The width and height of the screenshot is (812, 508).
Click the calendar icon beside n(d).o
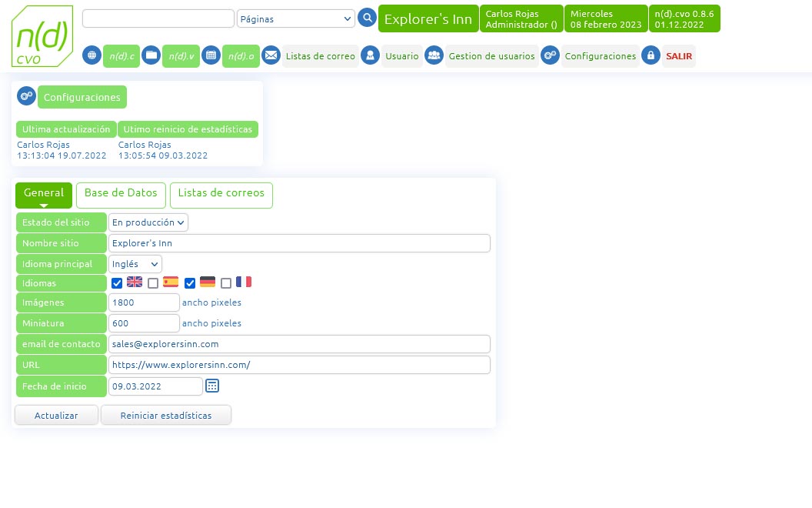click(211, 55)
